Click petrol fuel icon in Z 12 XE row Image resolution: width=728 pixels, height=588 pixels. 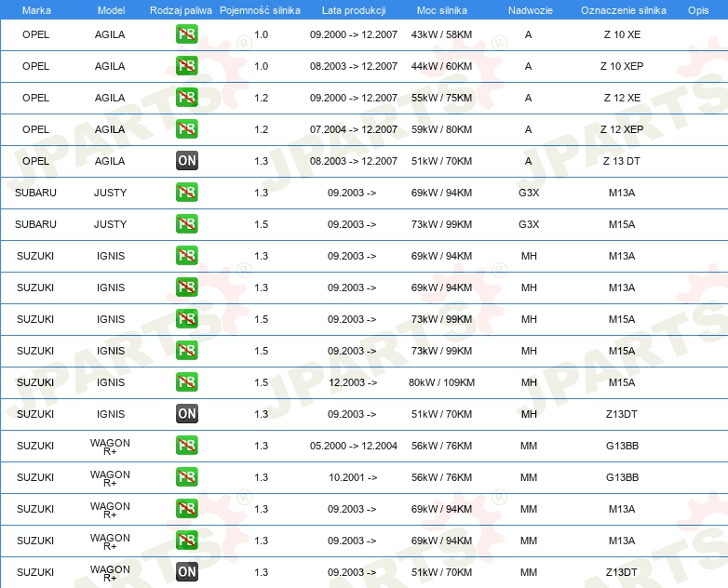click(x=186, y=98)
